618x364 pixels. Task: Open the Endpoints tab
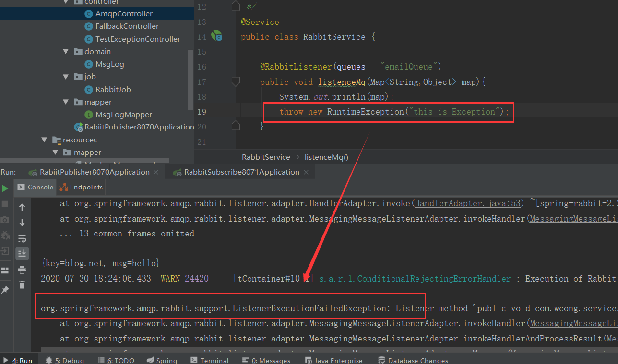(81, 188)
